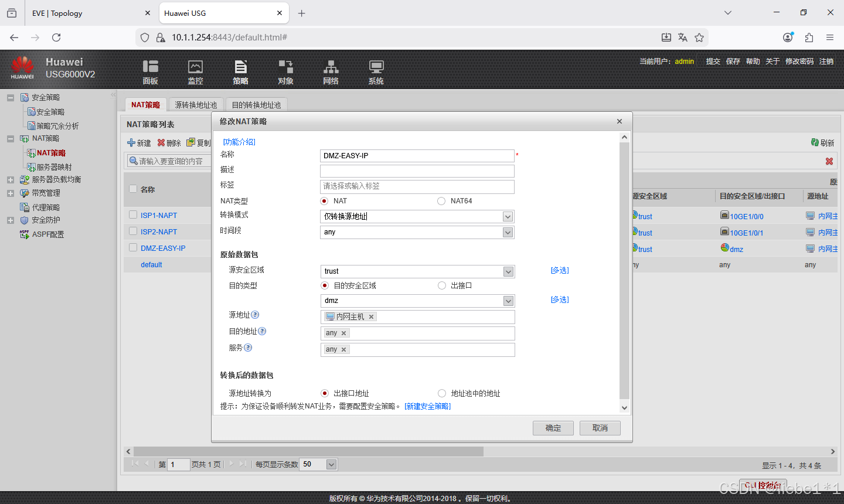
Task: Clear search with red X icon
Action: click(x=829, y=161)
